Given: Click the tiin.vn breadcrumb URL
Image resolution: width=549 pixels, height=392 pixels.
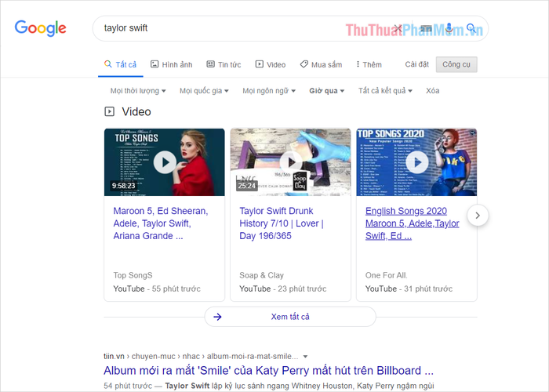Looking at the screenshot, I should (x=201, y=356).
